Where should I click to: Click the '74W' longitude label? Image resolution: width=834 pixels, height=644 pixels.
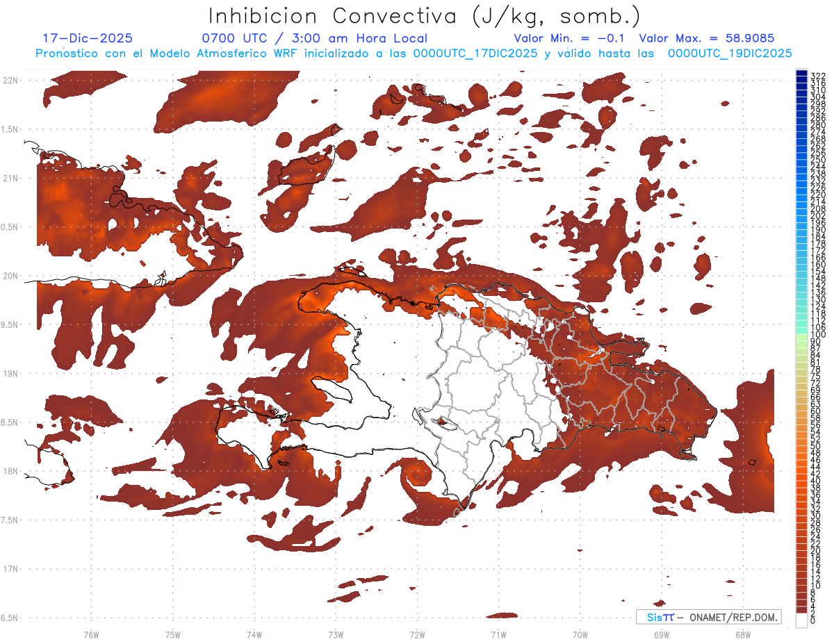coord(254,634)
